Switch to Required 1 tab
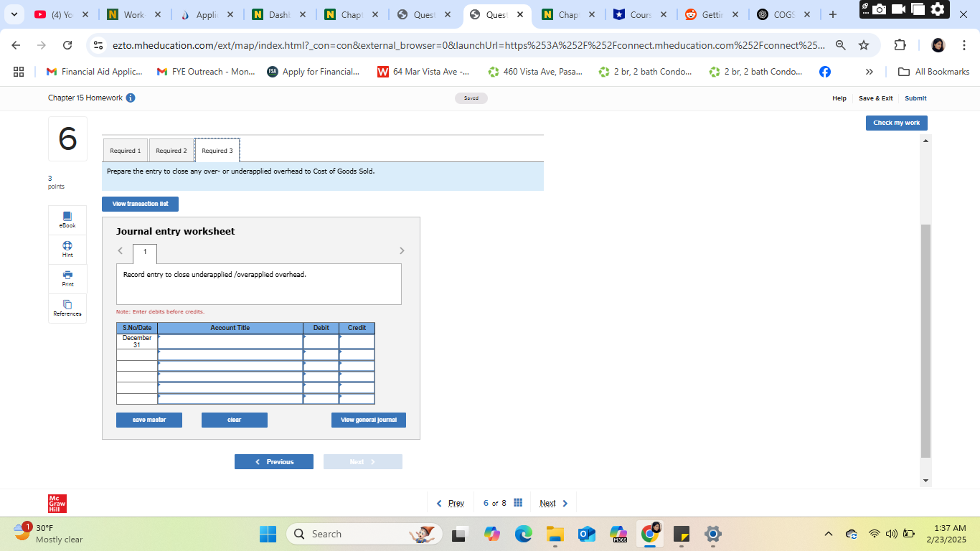Screen dimensions: 980x551 (x=126, y=151)
